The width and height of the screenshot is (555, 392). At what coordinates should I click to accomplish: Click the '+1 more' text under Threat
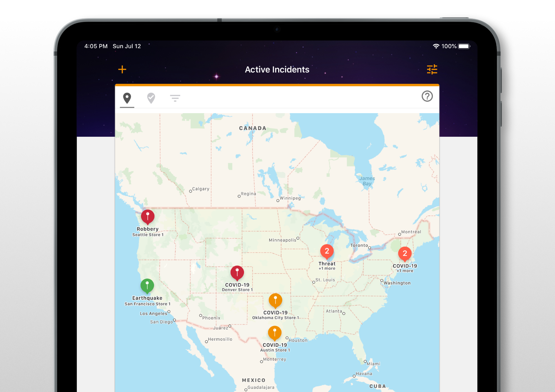tap(327, 269)
